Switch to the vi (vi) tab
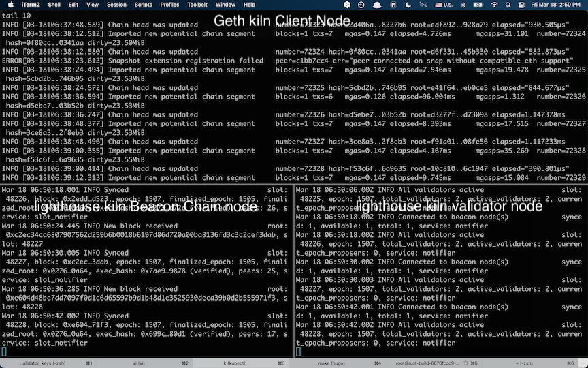Image resolution: width=588 pixels, height=368 pixels. click(145, 363)
